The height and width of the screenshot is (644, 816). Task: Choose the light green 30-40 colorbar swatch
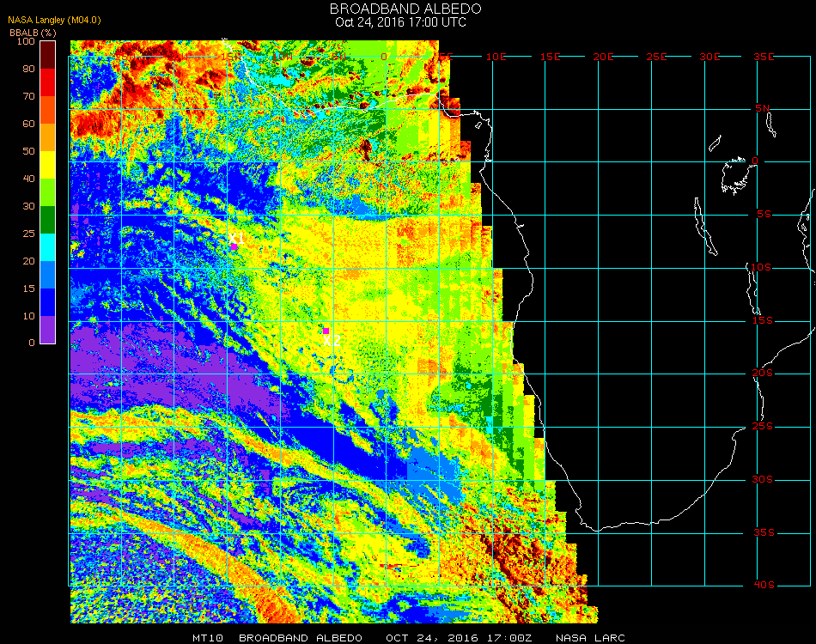coord(48,192)
